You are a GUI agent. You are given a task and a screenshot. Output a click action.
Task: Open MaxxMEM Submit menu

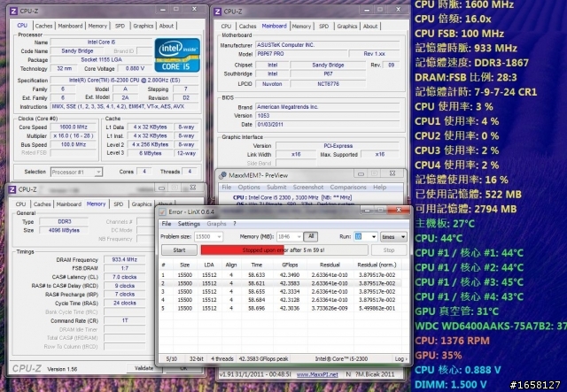click(276, 187)
